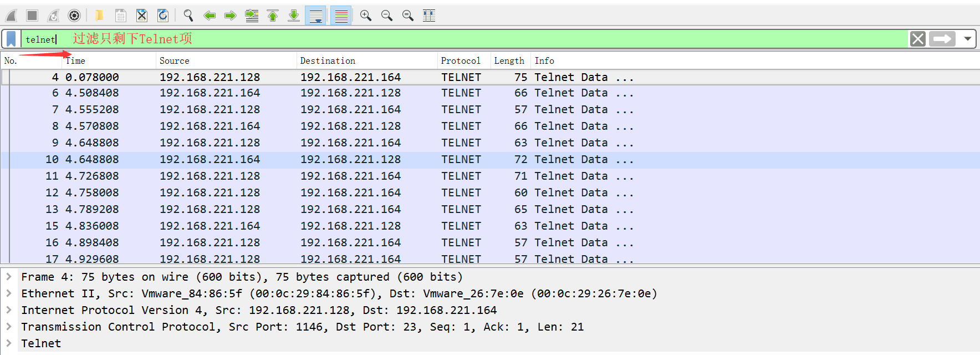Sort by the No. column header

(32, 61)
